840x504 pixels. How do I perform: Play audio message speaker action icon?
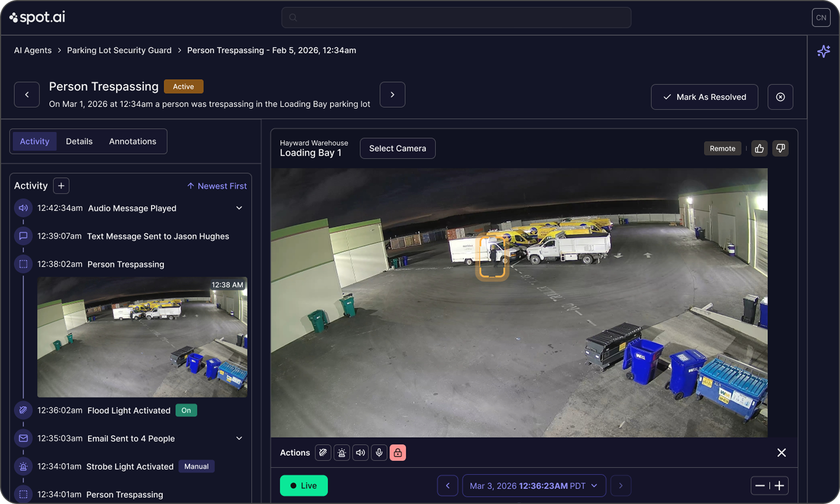[360, 452]
